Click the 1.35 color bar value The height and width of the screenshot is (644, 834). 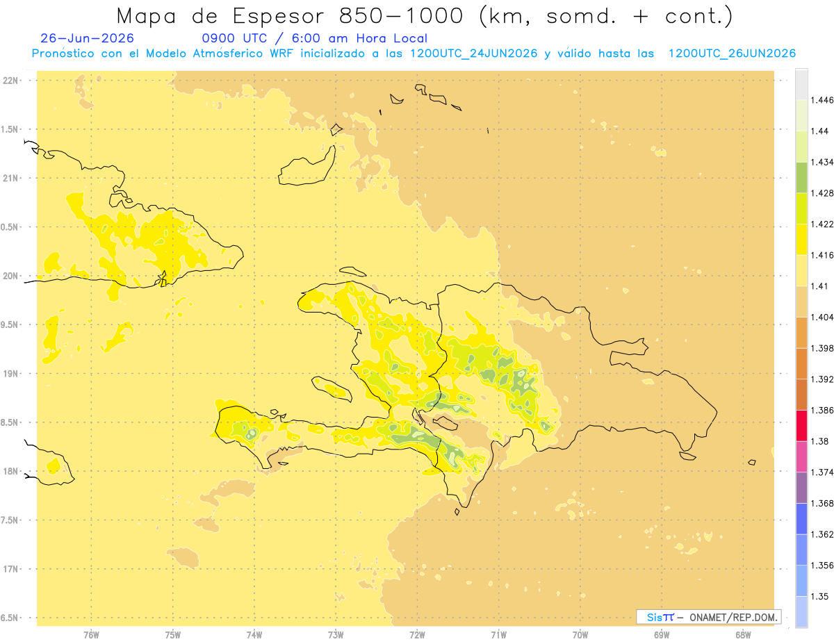(x=821, y=596)
